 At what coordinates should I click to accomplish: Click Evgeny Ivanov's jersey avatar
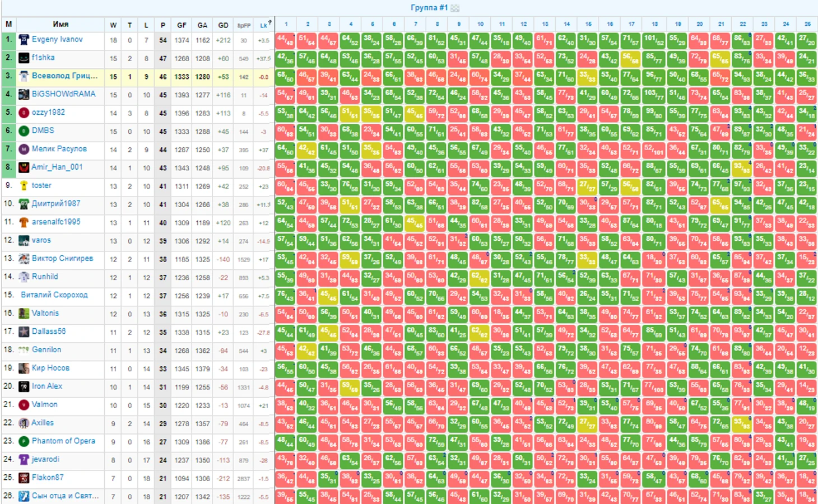tap(24, 40)
